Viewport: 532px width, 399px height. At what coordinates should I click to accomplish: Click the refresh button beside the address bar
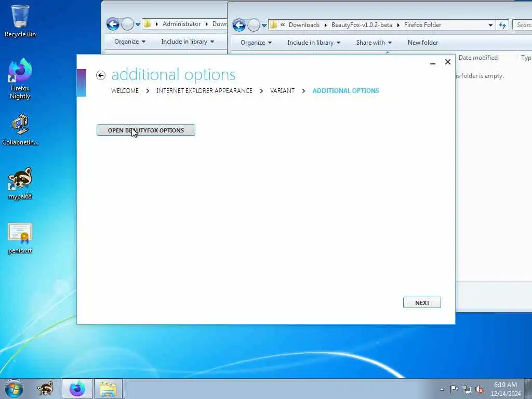click(502, 25)
